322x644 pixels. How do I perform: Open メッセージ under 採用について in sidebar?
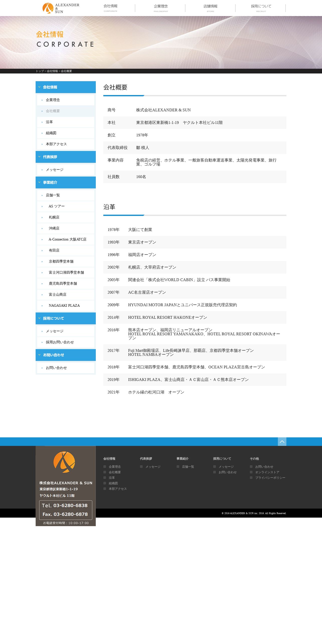(x=66, y=331)
